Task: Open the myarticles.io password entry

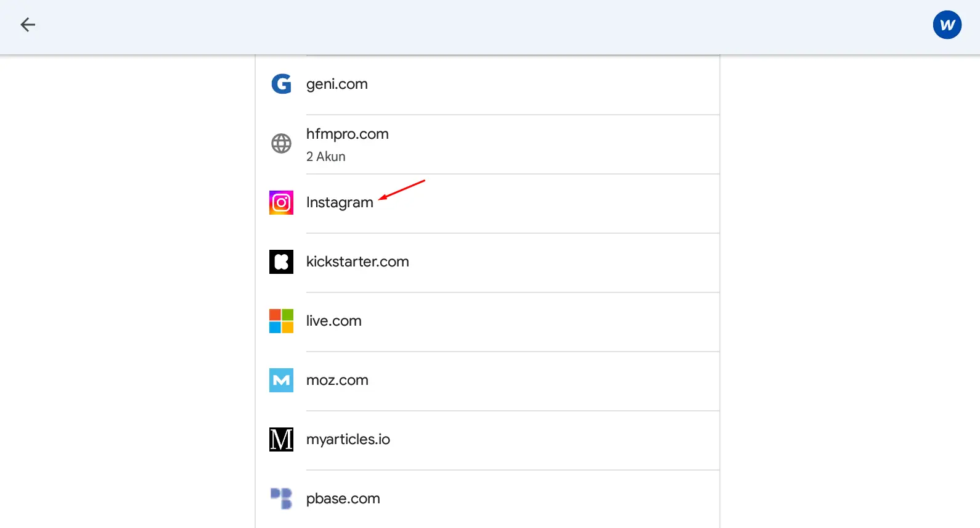Action: [488, 440]
